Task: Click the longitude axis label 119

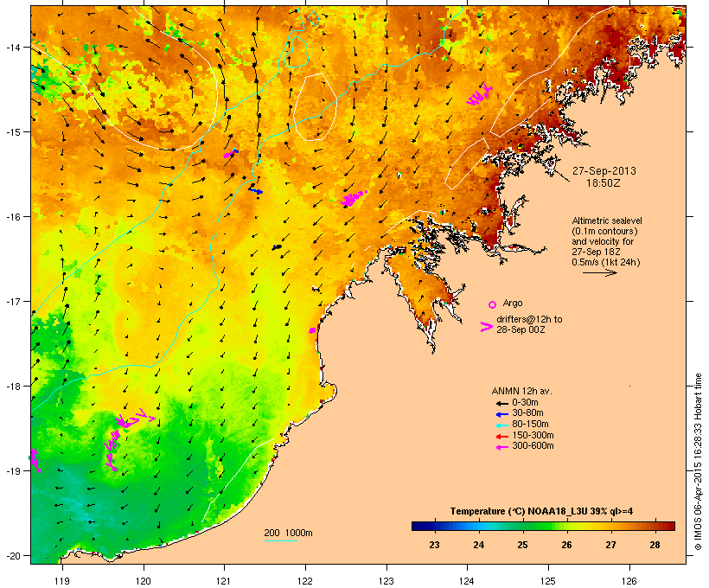Action: (62, 581)
